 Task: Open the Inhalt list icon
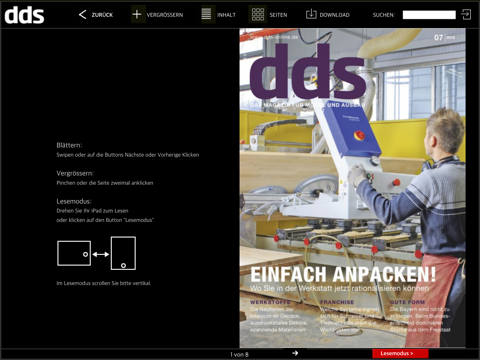pos(206,14)
